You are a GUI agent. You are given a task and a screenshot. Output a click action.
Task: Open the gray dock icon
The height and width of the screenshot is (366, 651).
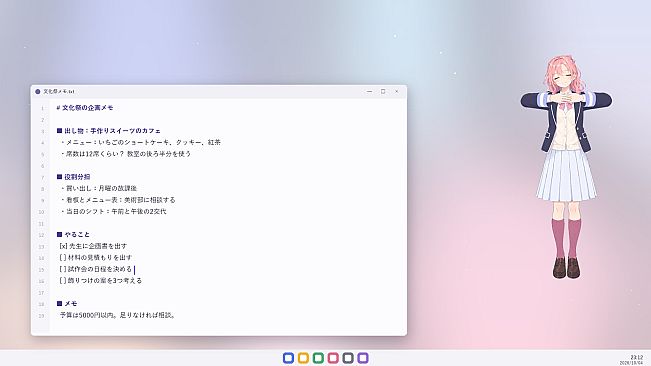(x=348, y=358)
